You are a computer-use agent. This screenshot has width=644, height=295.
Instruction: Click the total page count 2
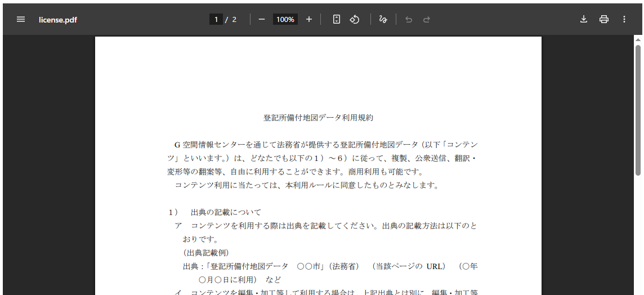pos(234,19)
